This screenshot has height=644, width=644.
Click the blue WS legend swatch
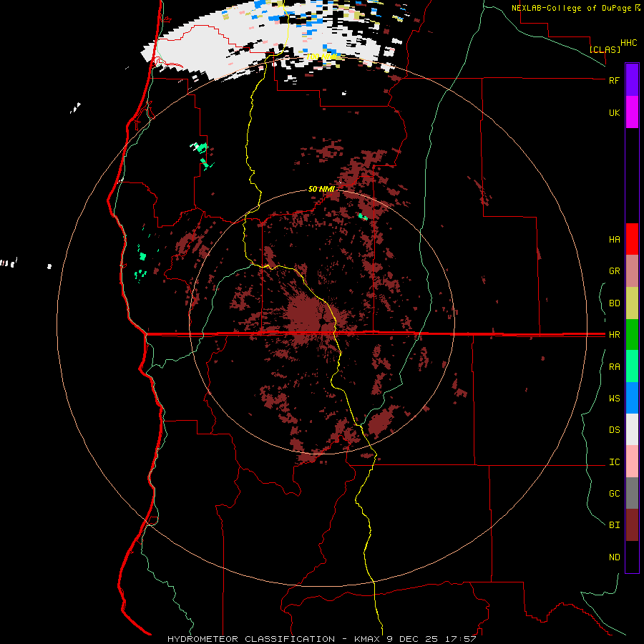pos(632,398)
